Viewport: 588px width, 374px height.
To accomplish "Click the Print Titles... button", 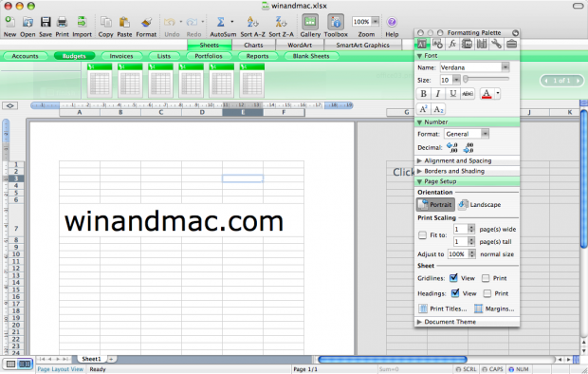I will pyautogui.click(x=443, y=309).
